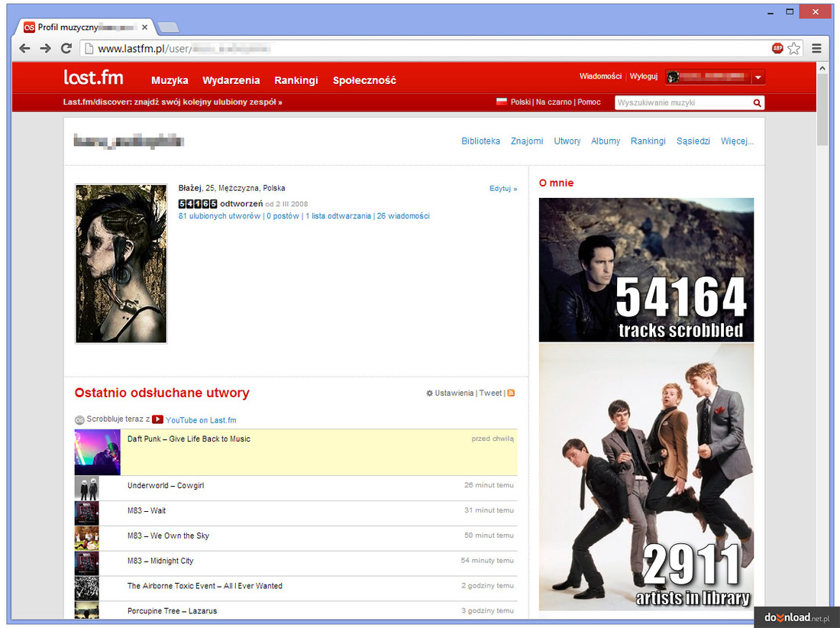
Task: Click the Edytuj profile link
Action: (x=503, y=189)
